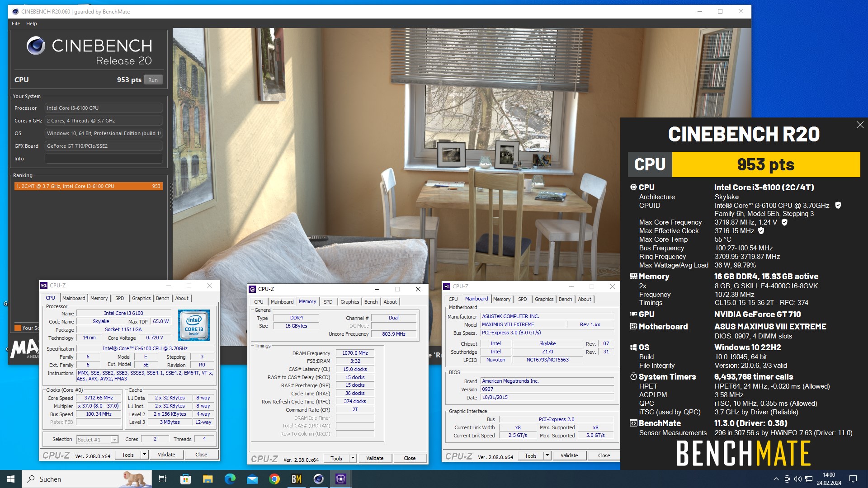Open Task View on the taskbar
The height and width of the screenshot is (488, 868).
click(x=163, y=479)
